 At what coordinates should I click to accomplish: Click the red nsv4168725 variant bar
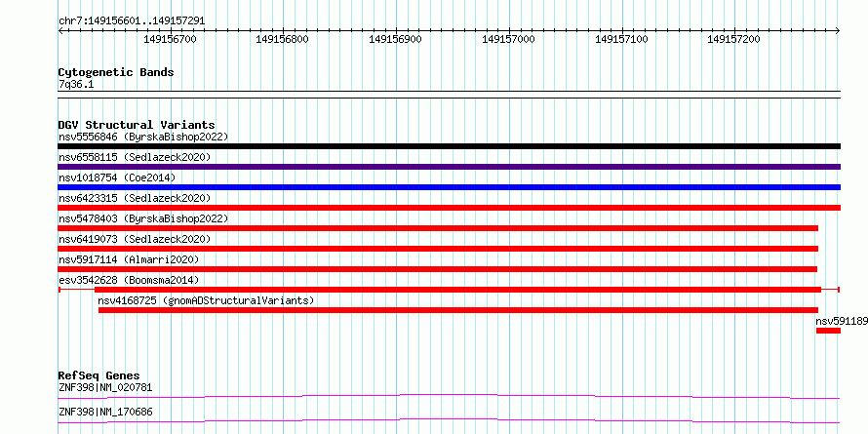coord(458,310)
